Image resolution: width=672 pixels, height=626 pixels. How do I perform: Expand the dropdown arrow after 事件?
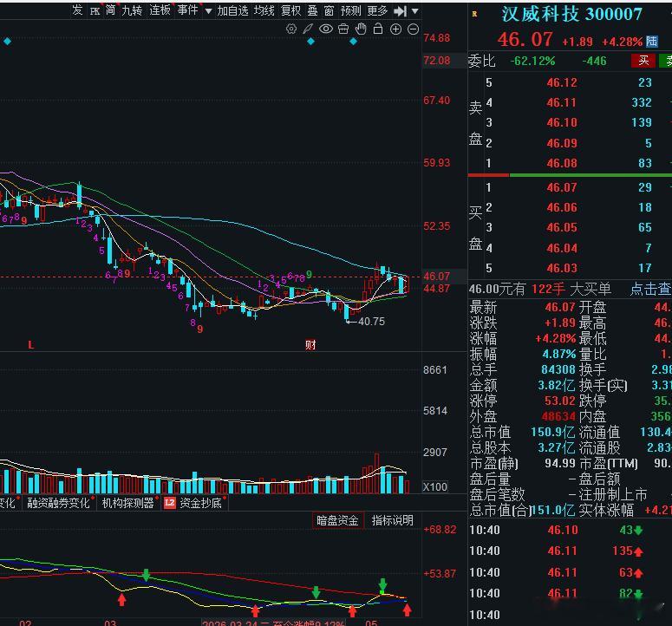pos(208,11)
